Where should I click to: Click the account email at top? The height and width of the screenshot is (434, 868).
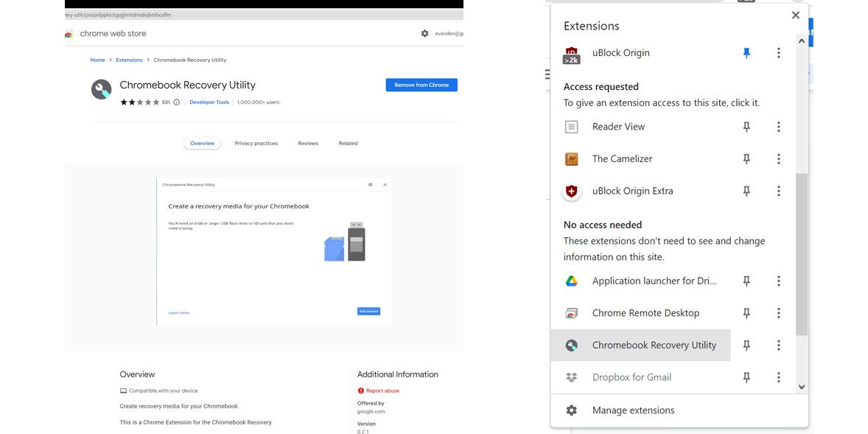pos(449,34)
